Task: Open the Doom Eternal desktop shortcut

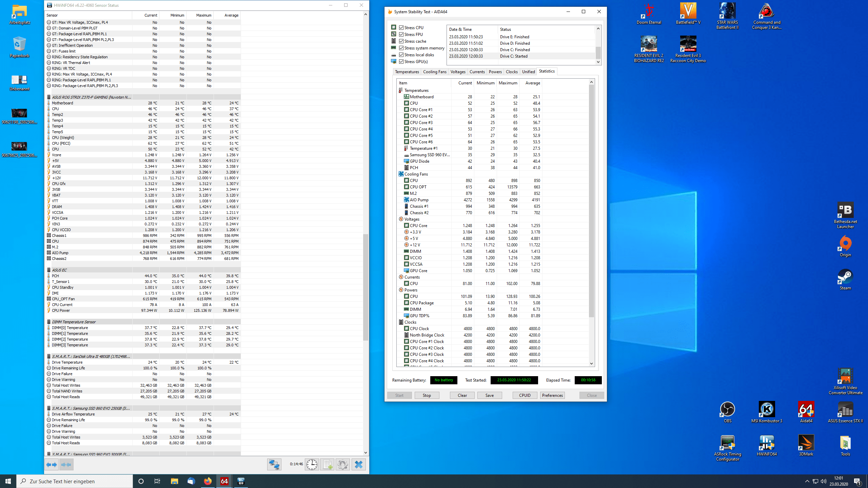Action: click(x=649, y=14)
